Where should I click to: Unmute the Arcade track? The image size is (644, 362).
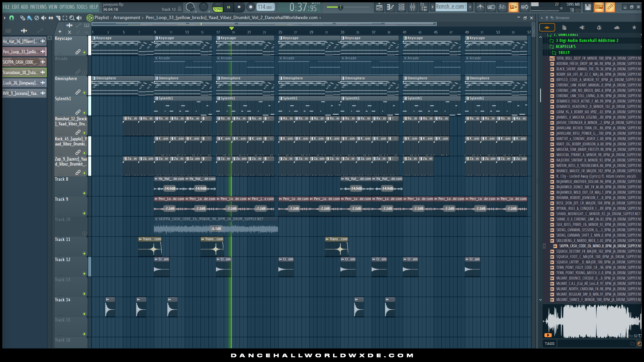[x=84, y=73]
